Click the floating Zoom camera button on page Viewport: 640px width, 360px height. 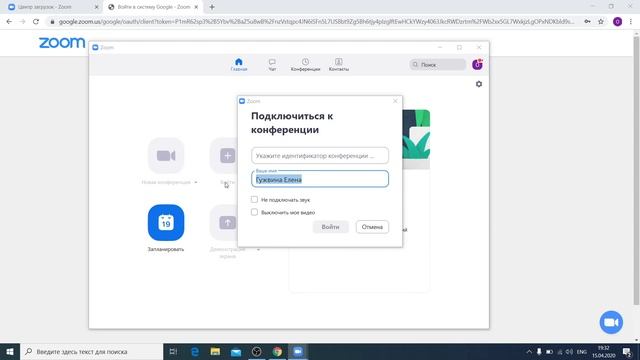pyautogui.click(x=611, y=322)
